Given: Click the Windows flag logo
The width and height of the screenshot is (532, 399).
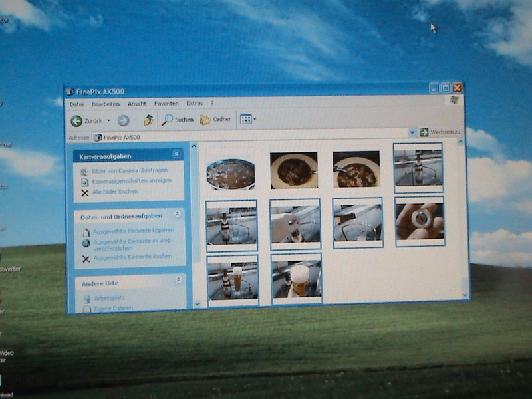Looking at the screenshot, I should coord(454,100).
